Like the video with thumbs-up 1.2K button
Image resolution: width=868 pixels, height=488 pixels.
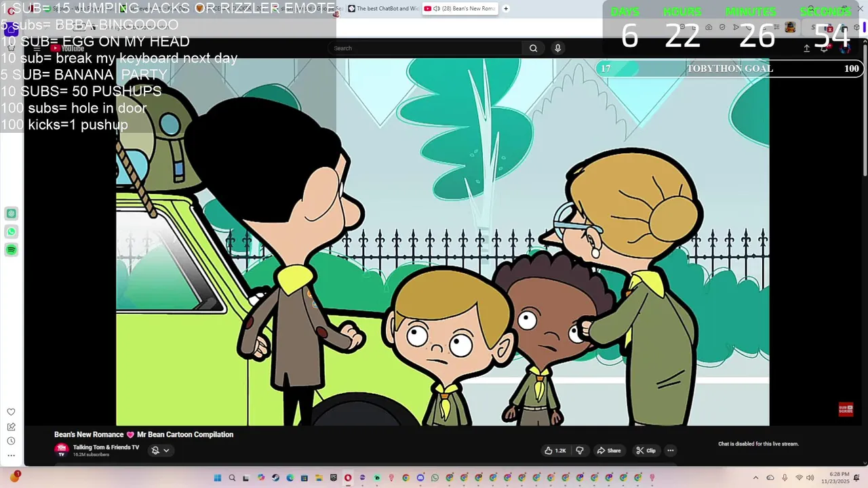pyautogui.click(x=555, y=451)
